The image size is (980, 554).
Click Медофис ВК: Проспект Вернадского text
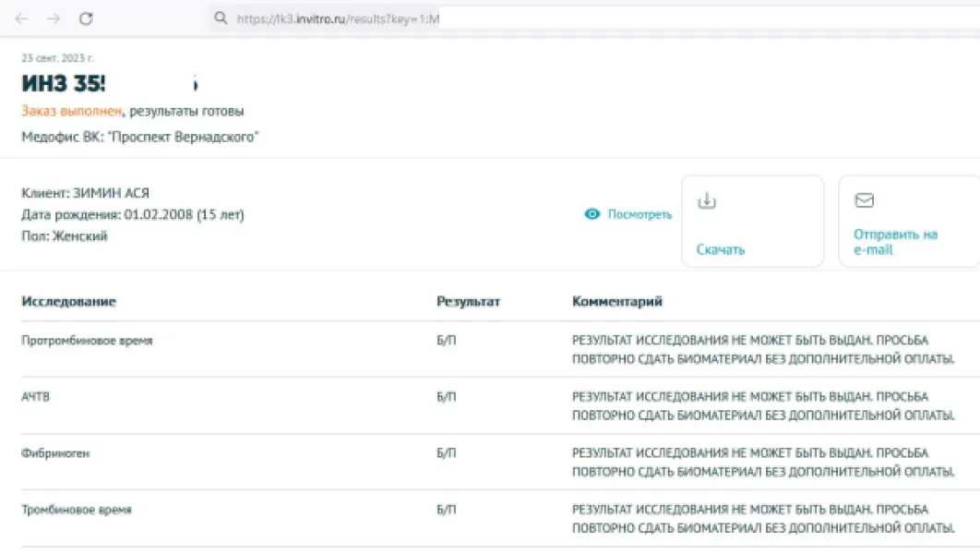pos(140,137)
